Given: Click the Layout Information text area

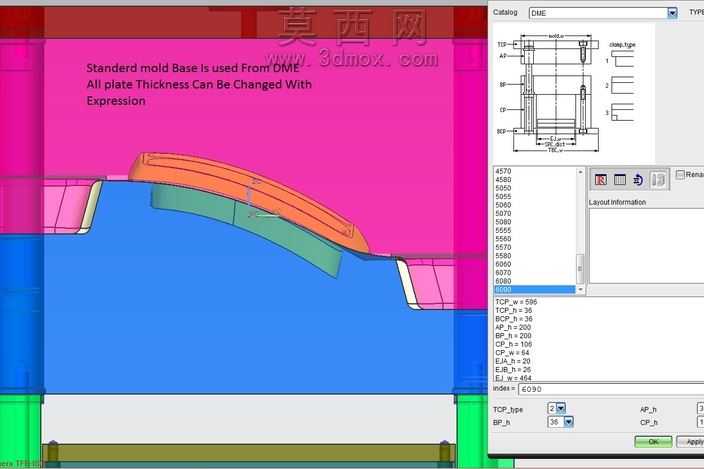Looking at the screenshot, I should [x=647, y=246].
